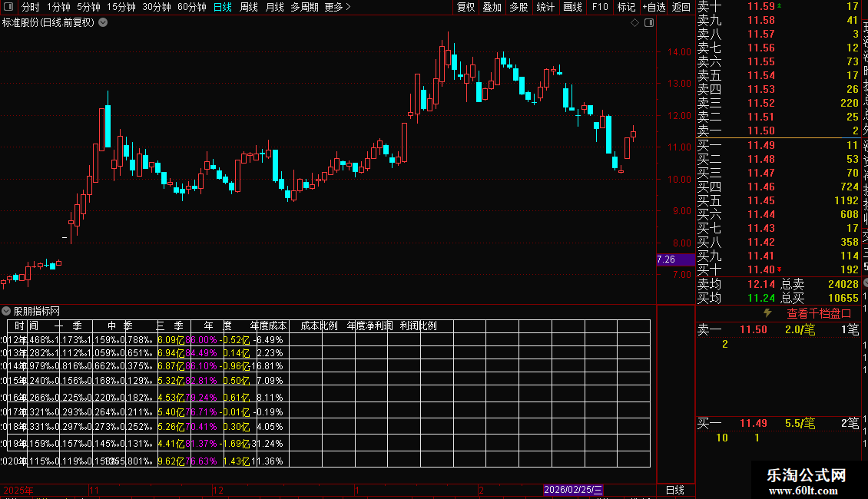The image size is (868, 499).
Task: Click the 84.49% cell in the table
Action: (201, 353)
